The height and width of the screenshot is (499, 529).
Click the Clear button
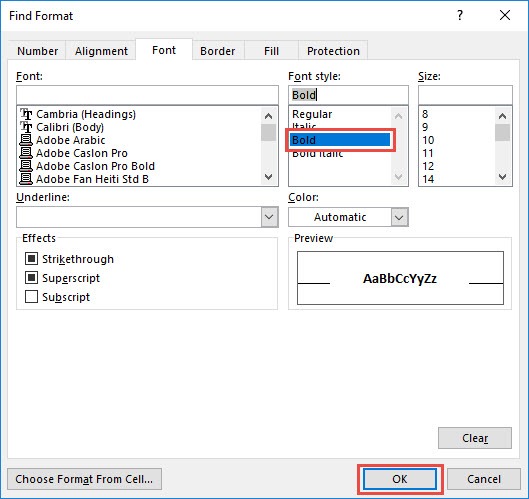pyautogui.click(x=475, y=438)
